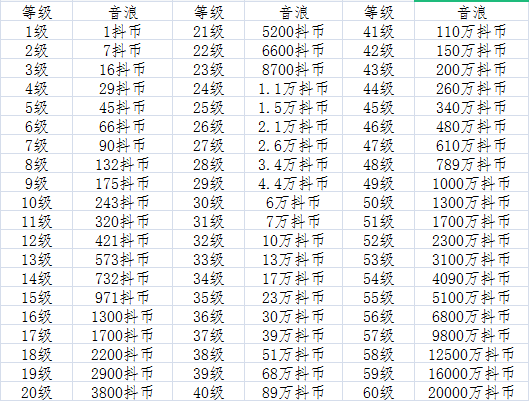
Task: Click the cell with 20000万抖币
Action: (x=471, y=393)
